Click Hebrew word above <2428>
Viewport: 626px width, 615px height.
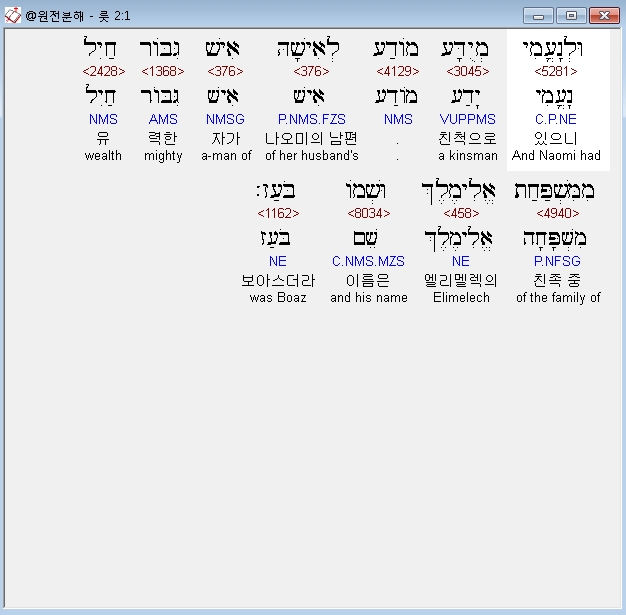[x=99, y=49]
